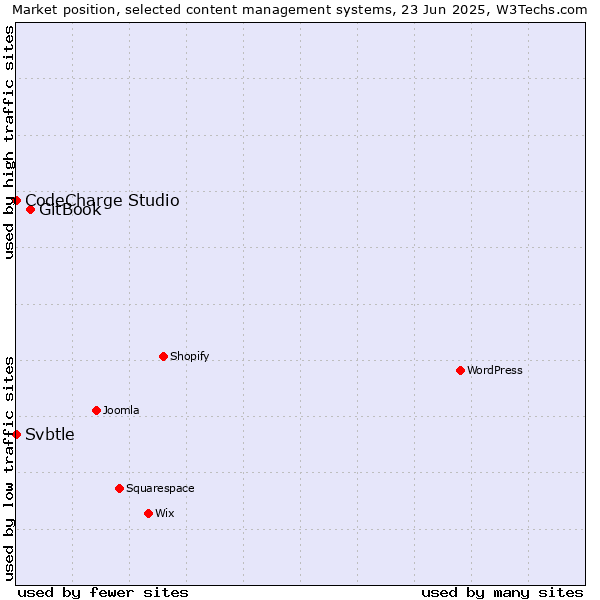This screenshot has width=600, height=600.
Task: Click the Wix red data point
Action: (x=148, y=514)
